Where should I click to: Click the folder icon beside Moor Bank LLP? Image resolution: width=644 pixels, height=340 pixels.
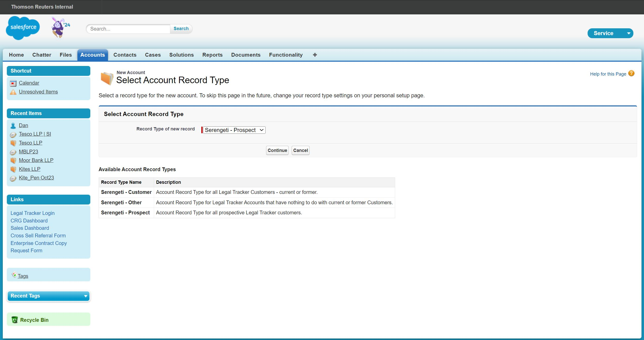13,161
